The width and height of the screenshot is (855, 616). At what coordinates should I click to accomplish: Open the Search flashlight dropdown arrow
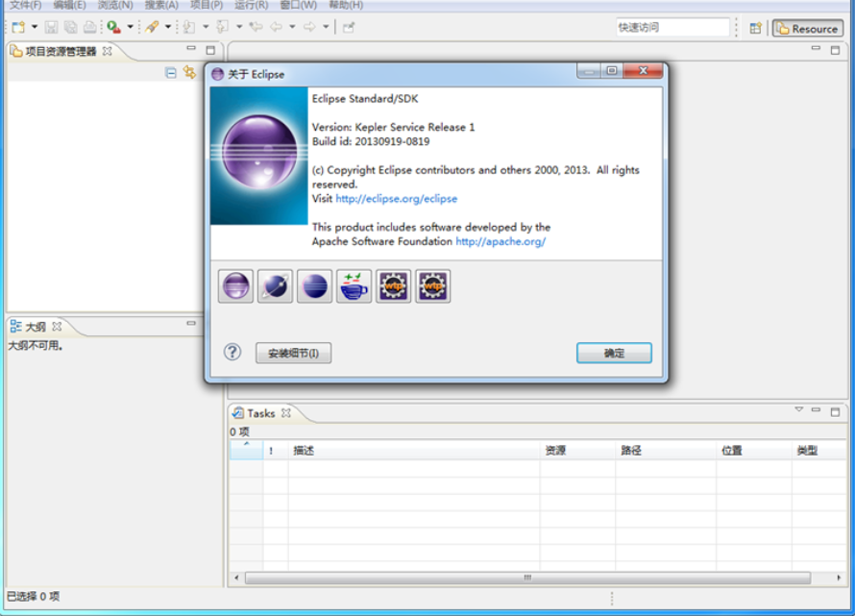(168, 27)
